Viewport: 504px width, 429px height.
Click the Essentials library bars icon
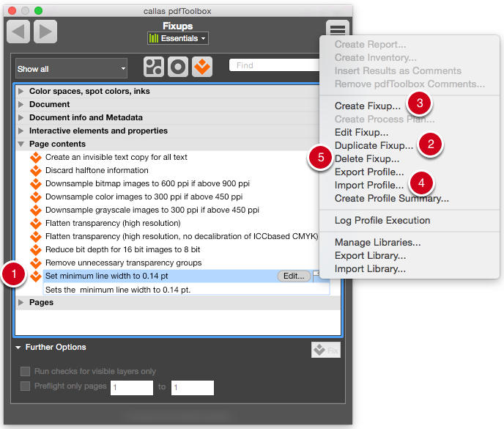[x=154, y=38]
